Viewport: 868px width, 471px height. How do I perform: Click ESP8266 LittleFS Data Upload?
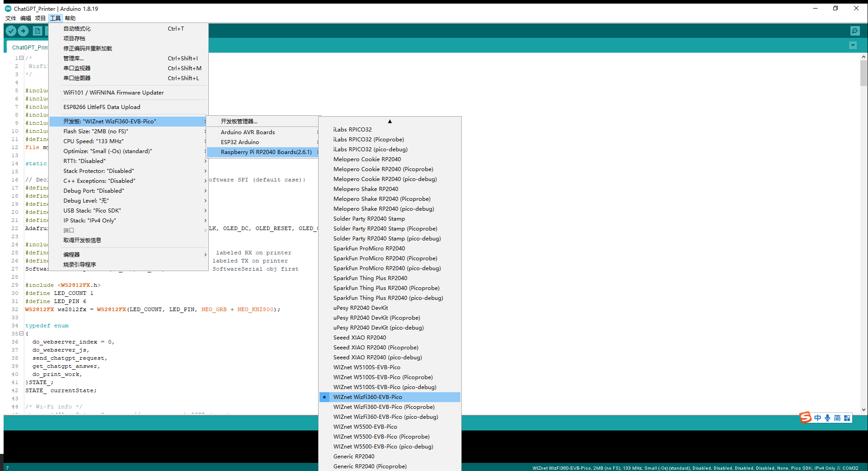[102, 107]
